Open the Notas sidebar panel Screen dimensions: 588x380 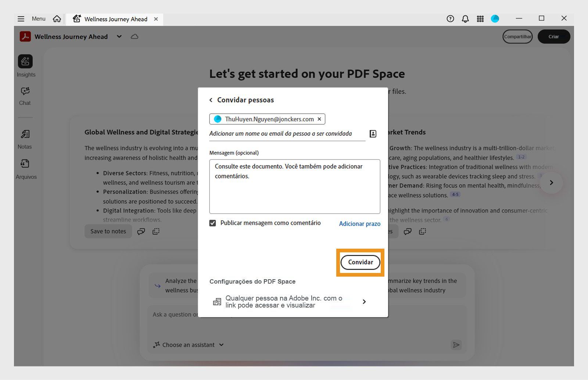(25, 138)
